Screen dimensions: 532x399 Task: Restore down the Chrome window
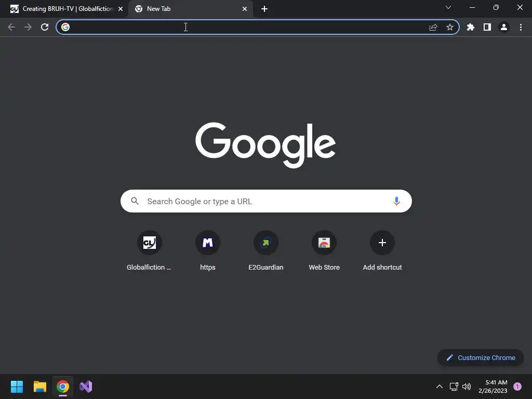(496, 7)
